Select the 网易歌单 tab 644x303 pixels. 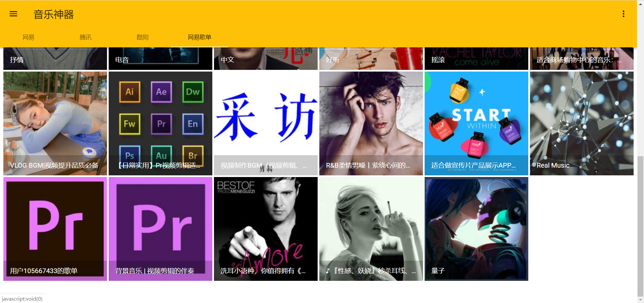point(200,37)
